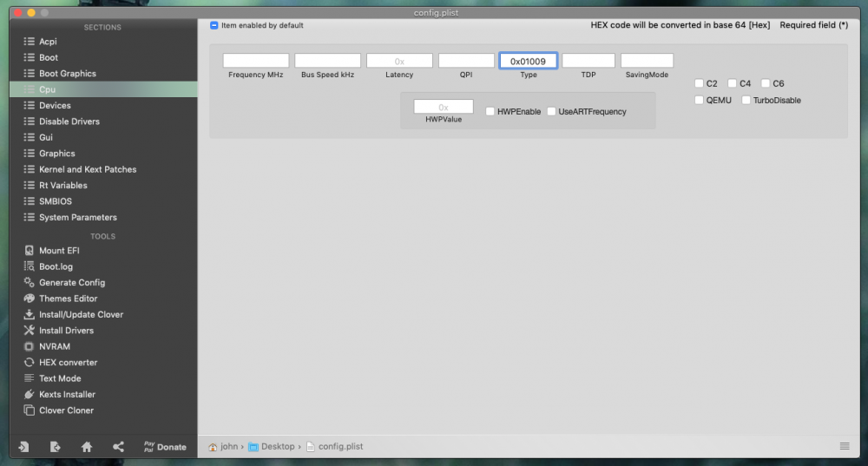Click the TDP input field
The height and width of the screenshot is (466, 868).
pos(589,61)
